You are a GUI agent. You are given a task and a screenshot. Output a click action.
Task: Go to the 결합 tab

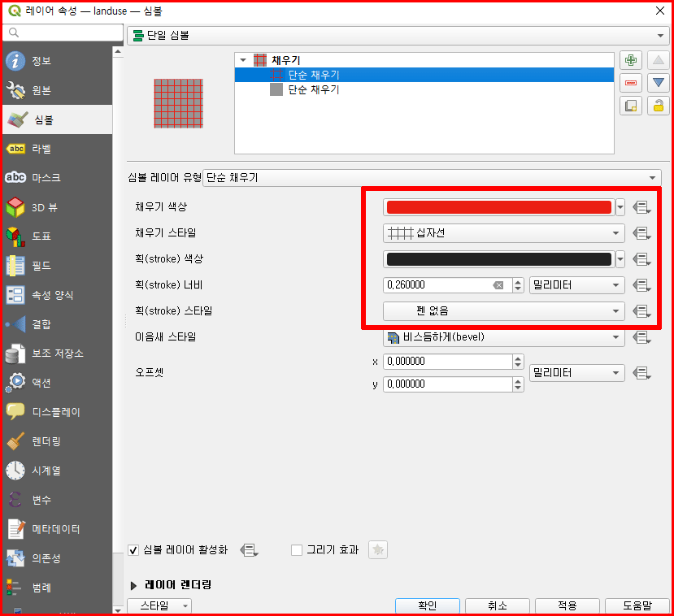click(57, 324)
